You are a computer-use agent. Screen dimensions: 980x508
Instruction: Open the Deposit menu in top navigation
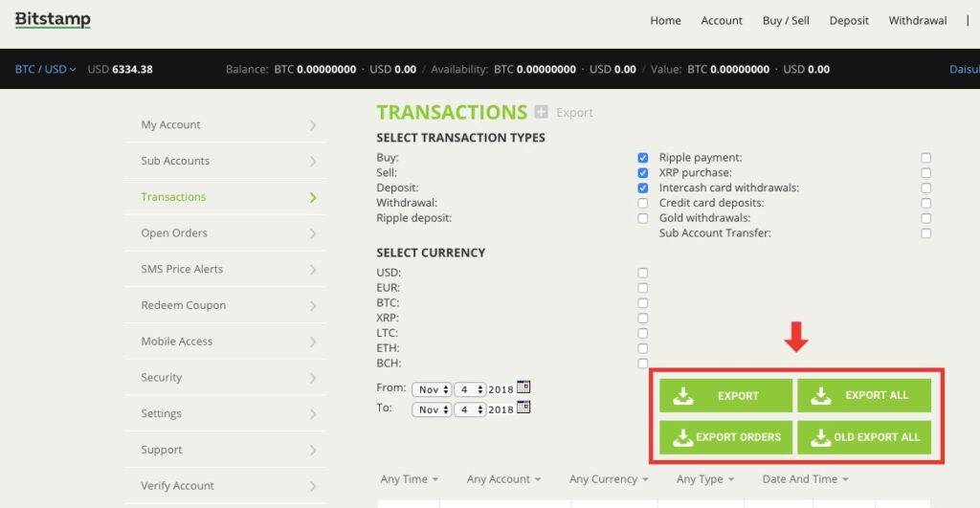[x=849, y=20]
